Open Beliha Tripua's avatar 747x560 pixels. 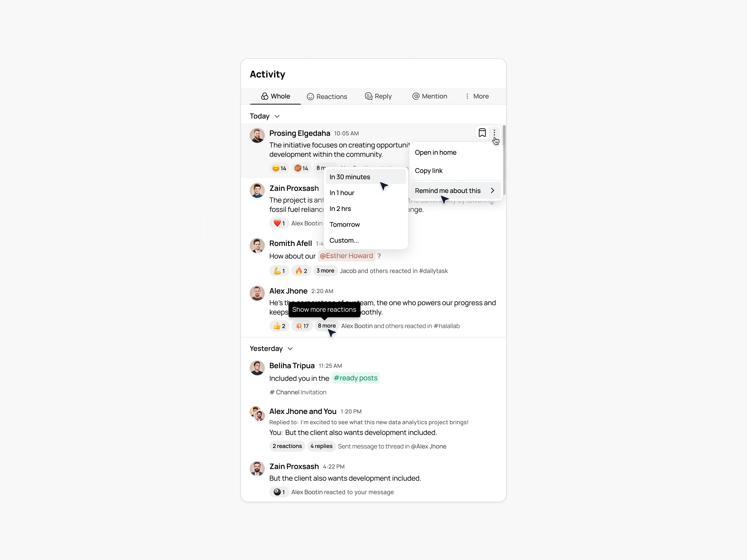point(257,368)
